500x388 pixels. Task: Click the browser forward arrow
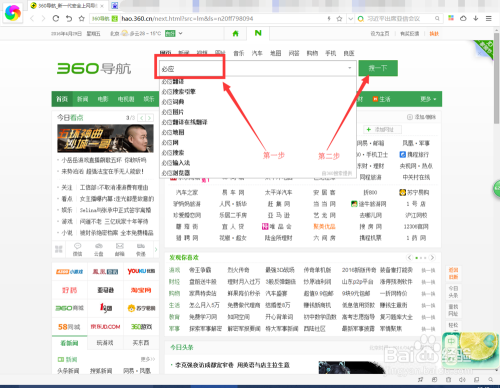pyautogui.click(x=43, y=18)
